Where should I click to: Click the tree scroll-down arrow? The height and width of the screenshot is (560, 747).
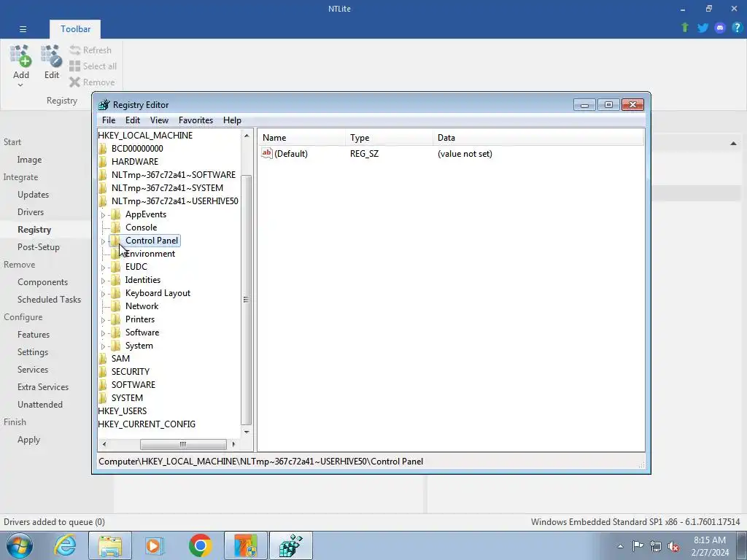(x=247, y=432)
